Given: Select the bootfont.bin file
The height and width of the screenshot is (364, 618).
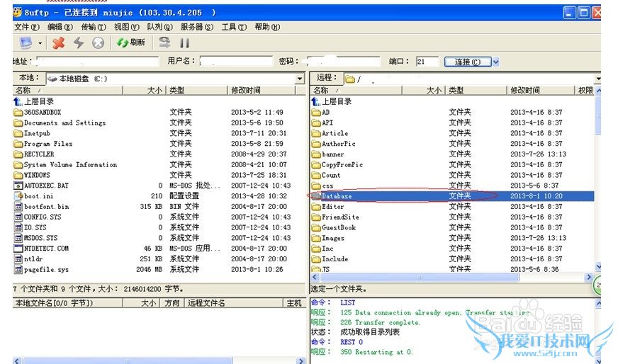Looking at the screenshot, I should [x=41, y=206].
